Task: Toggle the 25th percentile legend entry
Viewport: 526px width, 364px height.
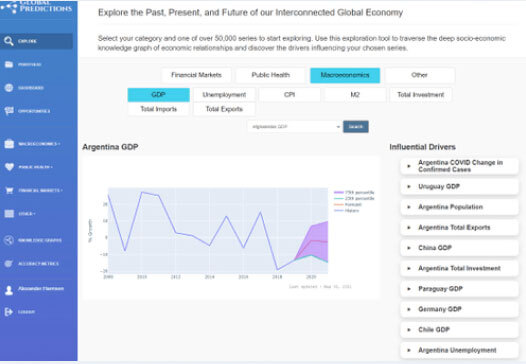Action: click(x=354, y=199)
